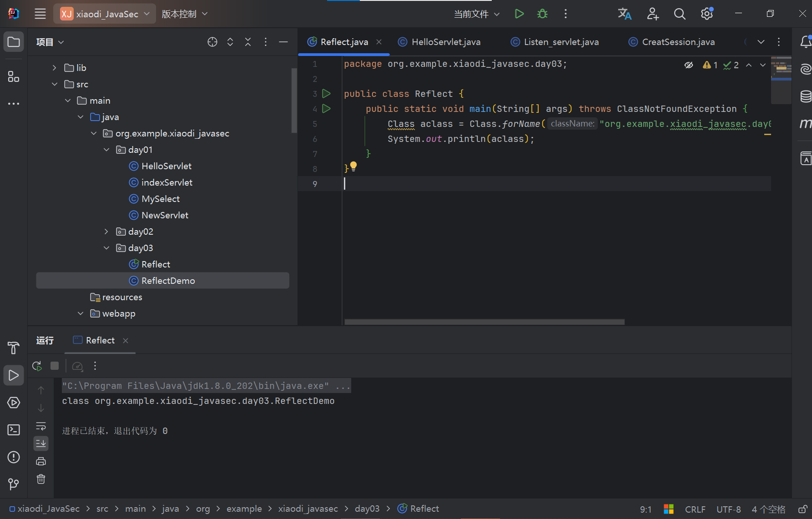The width and height of the screenshot is (812, 519).
Task: Run the current file with green play icon
Action: (519, 14)
